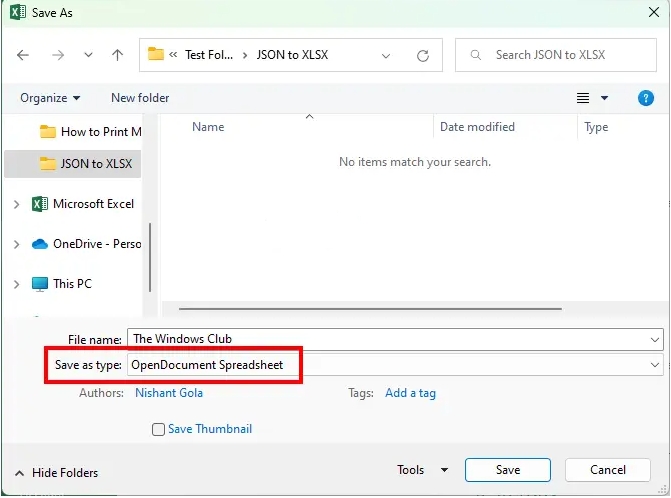Click the Save button
The image size is (671, 498).
pos(508,470)
